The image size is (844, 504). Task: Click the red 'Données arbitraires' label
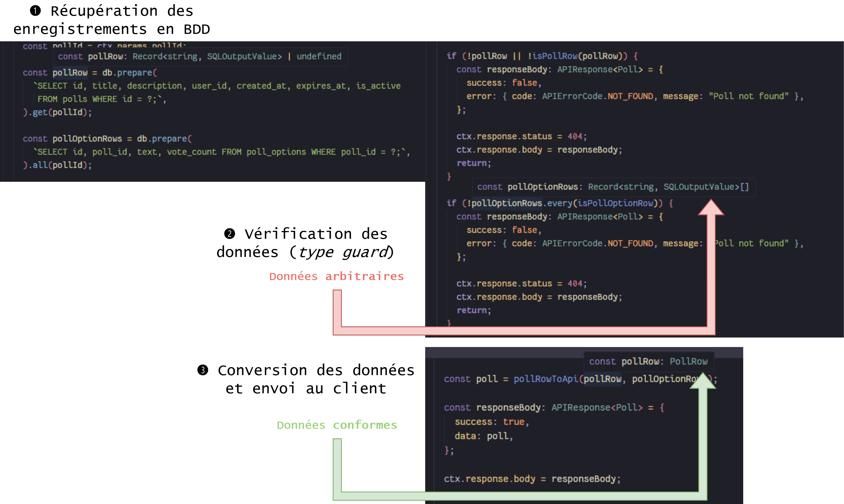click(336, 277)
